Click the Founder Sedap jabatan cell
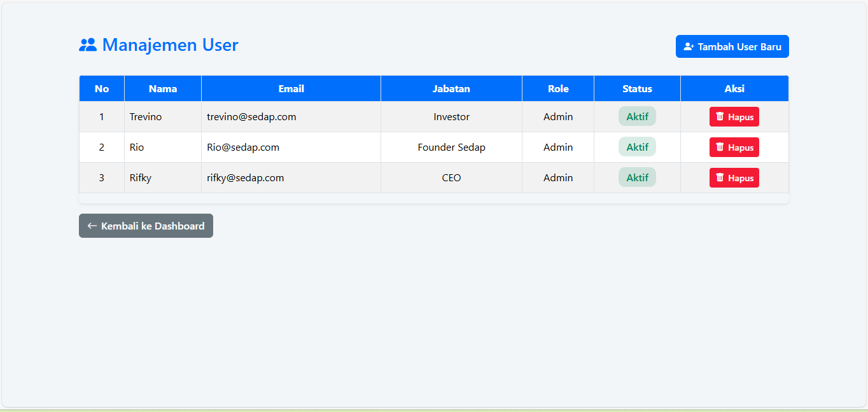Viewport: 868px width, 412px height. [451, 148]
